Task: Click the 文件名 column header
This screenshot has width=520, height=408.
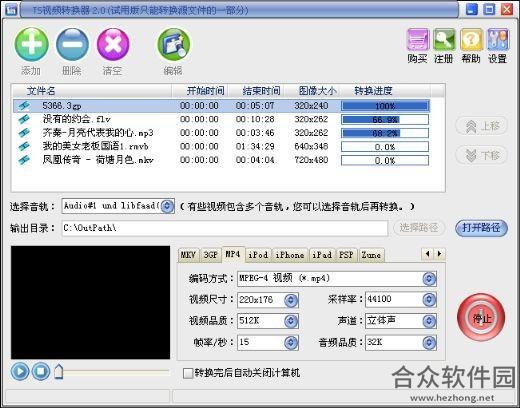Action: (92, 91)
